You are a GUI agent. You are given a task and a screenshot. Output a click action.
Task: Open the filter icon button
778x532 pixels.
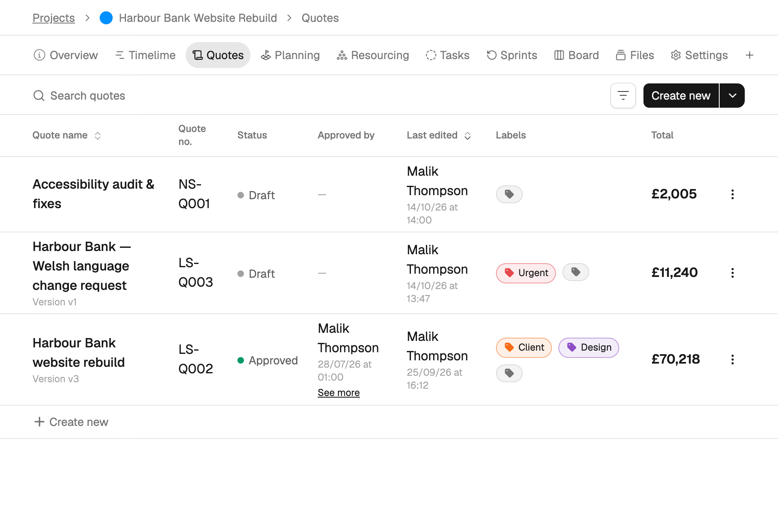[623, 96]
